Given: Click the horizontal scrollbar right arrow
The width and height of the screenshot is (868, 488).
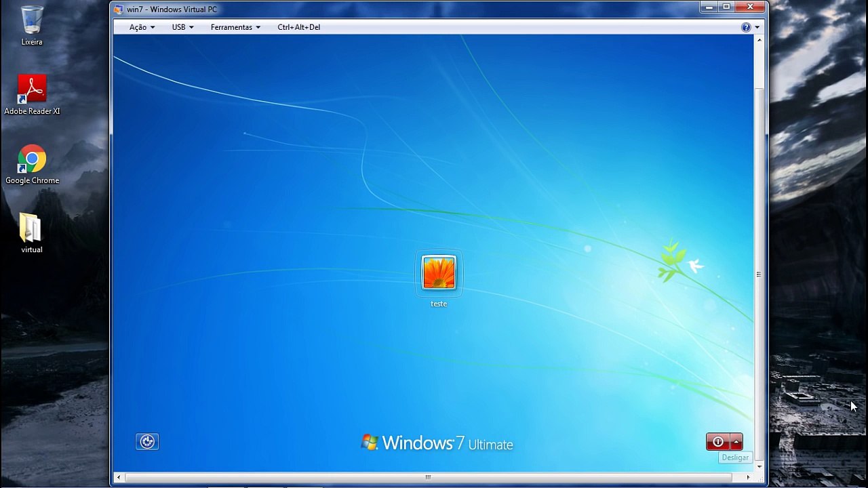Looking at the screenshot, I should 747,477.
